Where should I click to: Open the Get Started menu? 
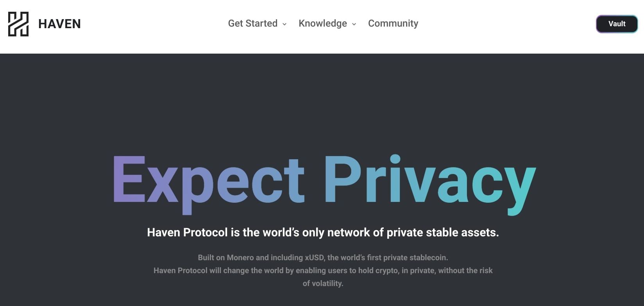click(252, 23)
